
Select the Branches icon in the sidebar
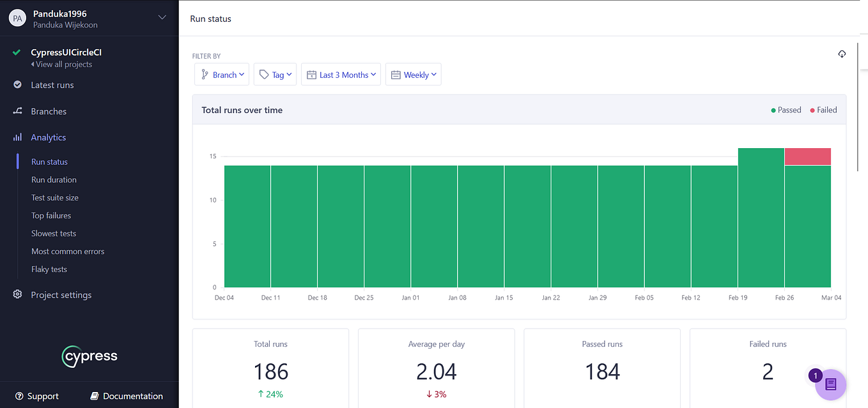click(x=17, y=111)
